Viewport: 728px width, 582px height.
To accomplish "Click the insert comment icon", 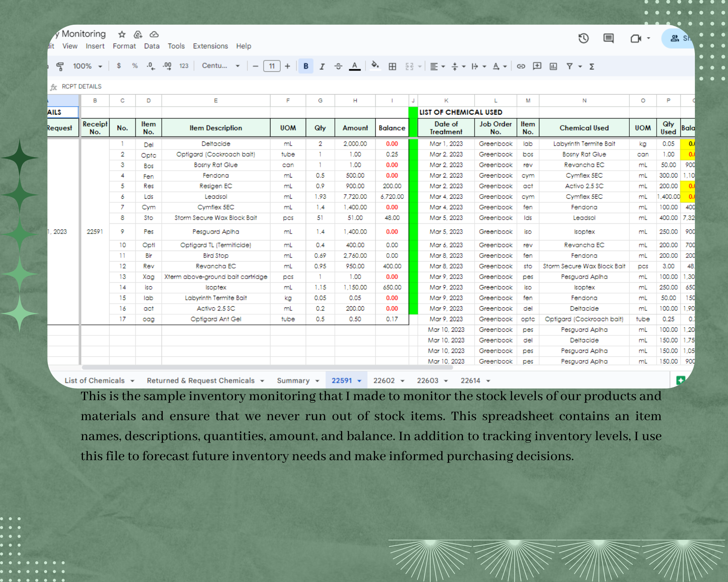I will pos(537,66).
